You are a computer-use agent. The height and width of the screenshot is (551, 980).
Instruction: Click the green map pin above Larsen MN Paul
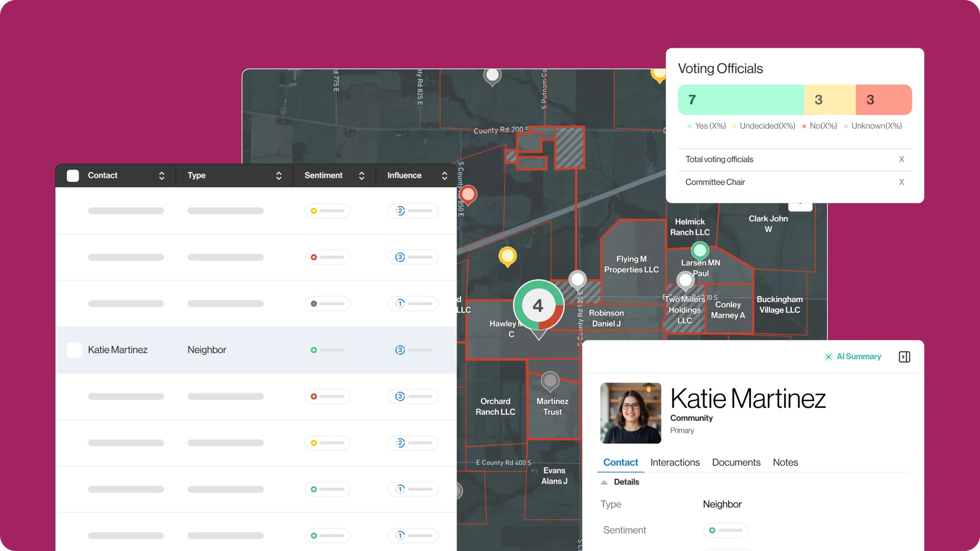(700, 250)
